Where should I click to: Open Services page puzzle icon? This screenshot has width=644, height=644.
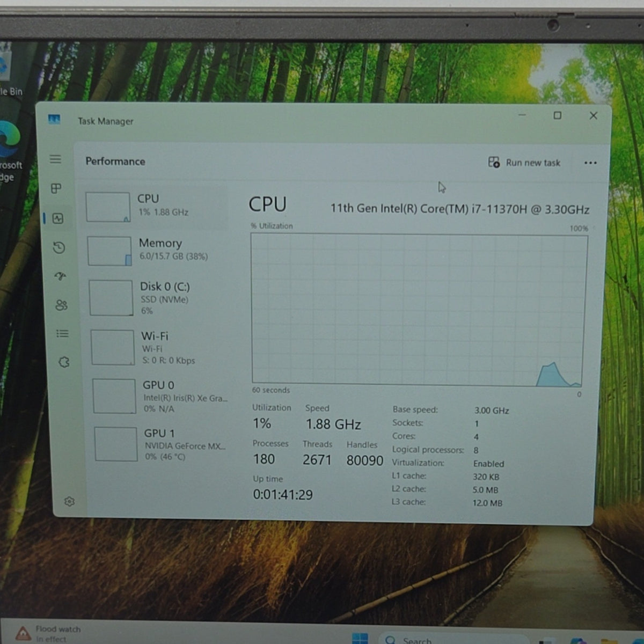[x=64, y=362]
